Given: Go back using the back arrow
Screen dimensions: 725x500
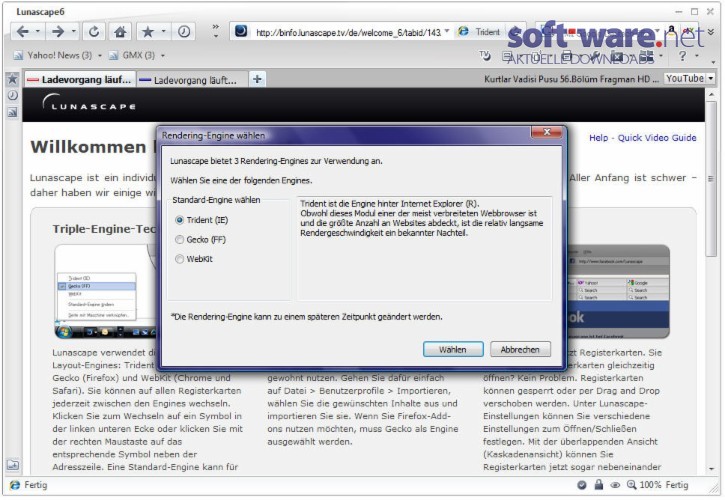Looking at the screenshot, I should 22,32.
